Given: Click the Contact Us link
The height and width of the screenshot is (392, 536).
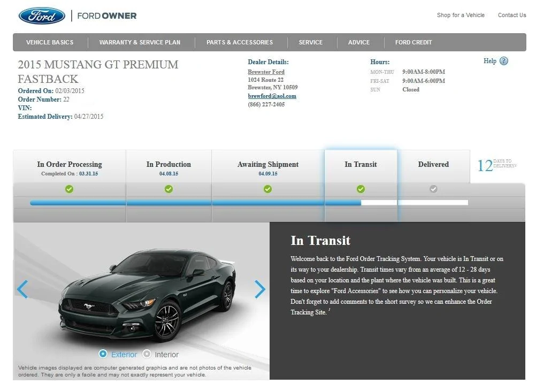Looking at the screenshot, I should point(512,15).
